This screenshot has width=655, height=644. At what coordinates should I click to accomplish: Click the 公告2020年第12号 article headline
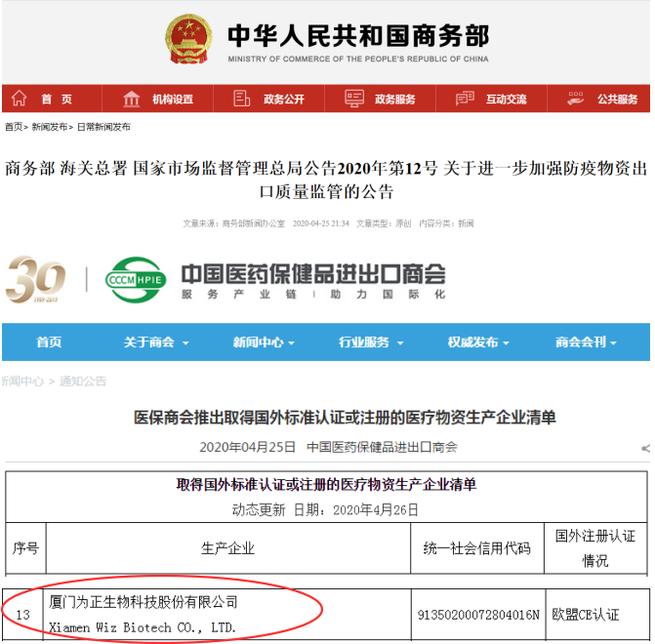click(326, 180)
